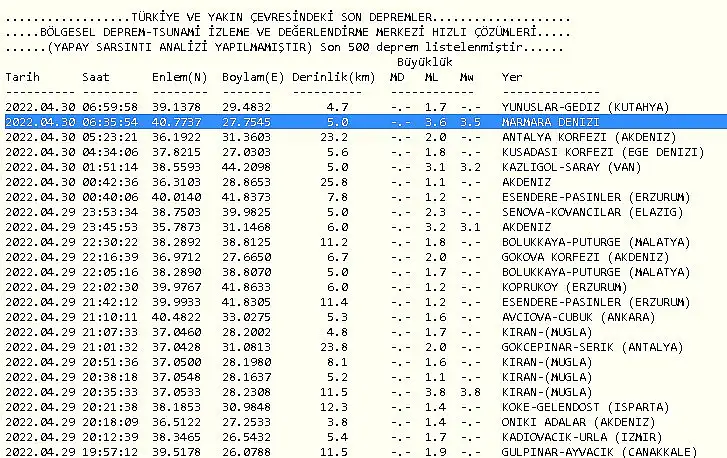The width and height of the screenshot is (727, 458).
Task: Click time 23:45:53
Action: 110,227
